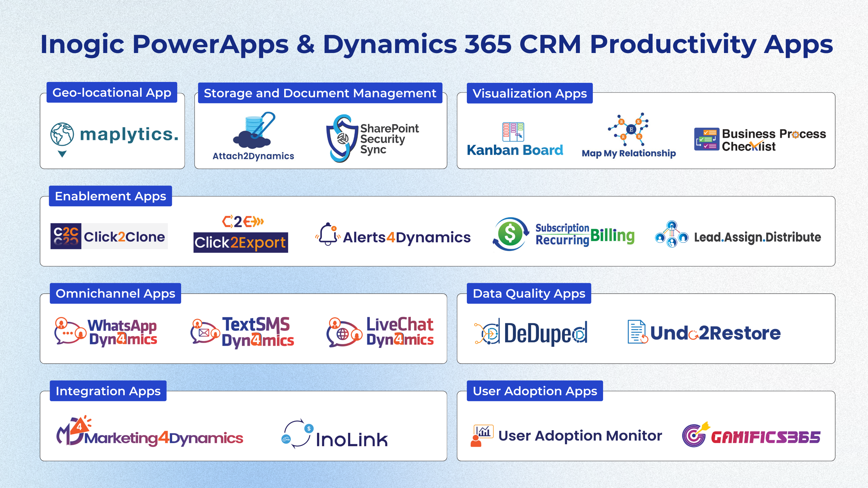Click the Marketing4Dynamics M4 icon
Viewport: 868px width, 488px height.
(x=74, y=430)
